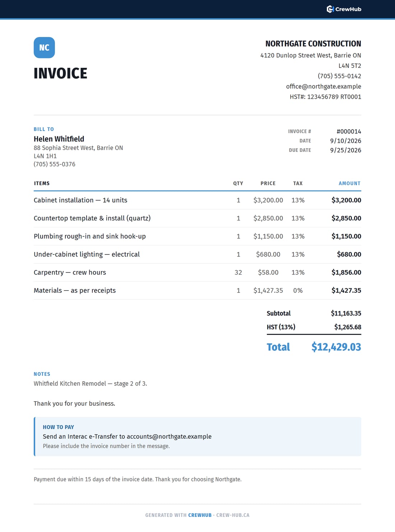Select the HST# 123456789 RT0001 line
This screenshot has height=532, width=395.
pos(325,97)
